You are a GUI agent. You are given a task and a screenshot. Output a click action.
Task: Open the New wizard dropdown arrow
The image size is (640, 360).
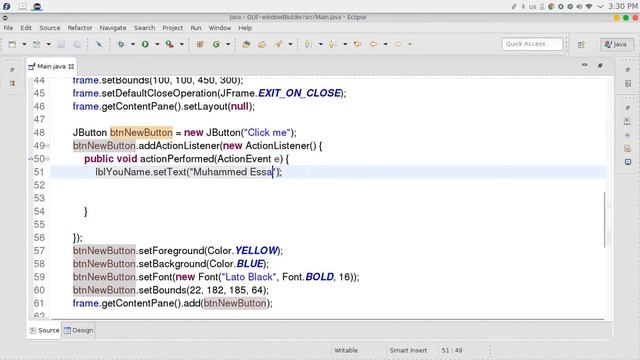coord(24,44)
